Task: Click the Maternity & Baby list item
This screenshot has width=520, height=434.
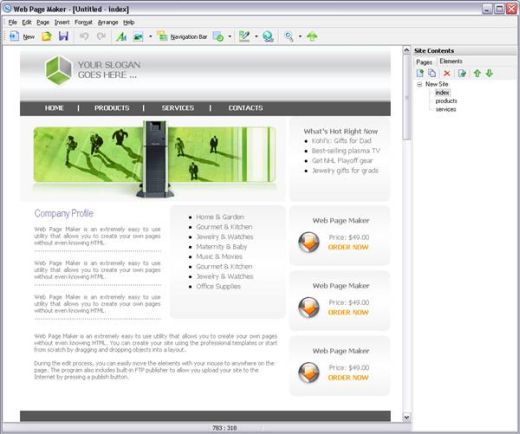Action: click(221, 247)
